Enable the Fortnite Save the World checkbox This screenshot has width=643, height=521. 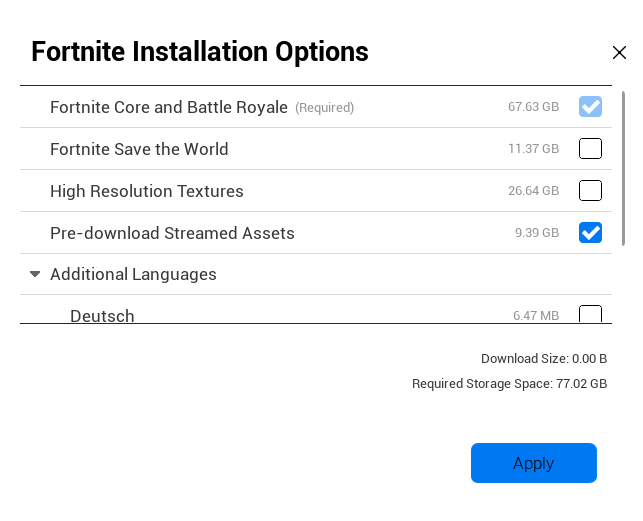590,149
